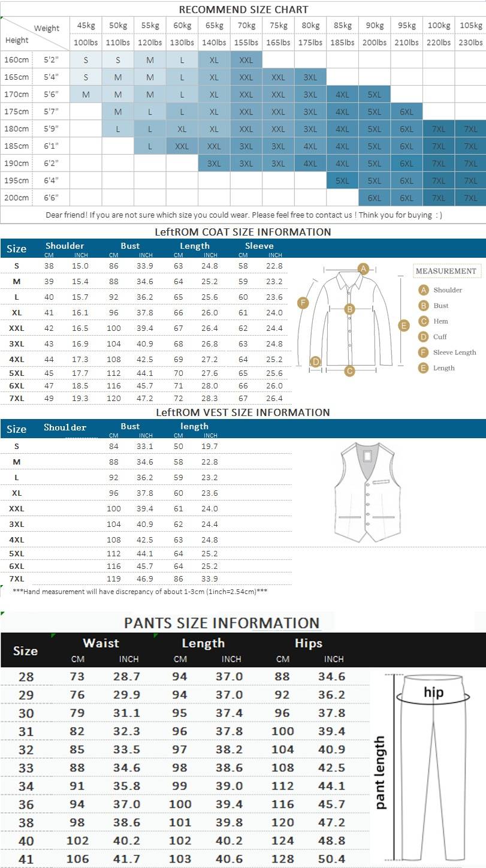Select size 36 in the pants table
486x868 pixels.
pos(26,804)
